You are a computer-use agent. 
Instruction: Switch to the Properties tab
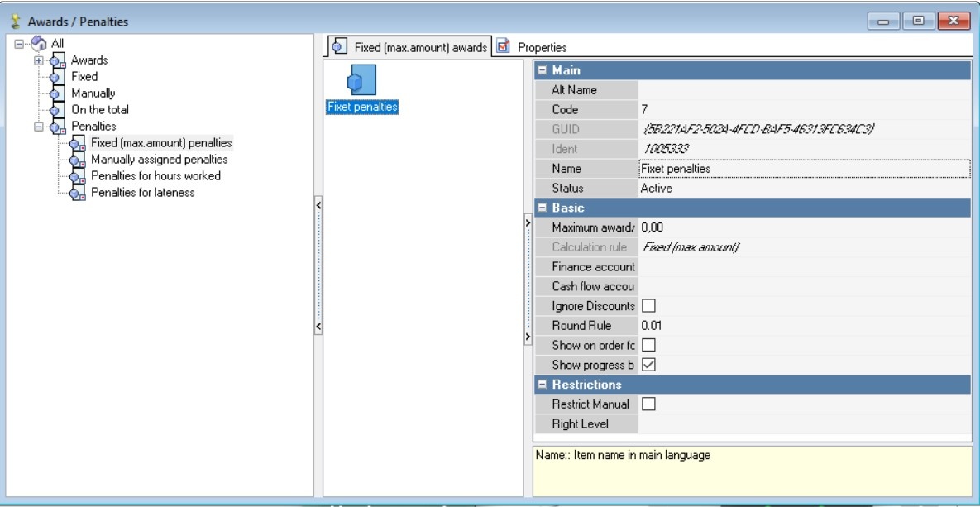click(541, 48)
